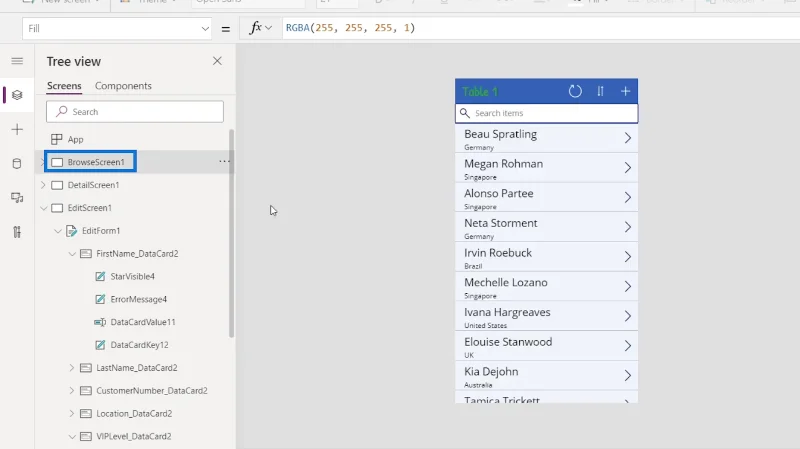Select FirstName_DataCard2 in the tree
The width and height of the screenshot is (800, 449).
click(x=137, y=254)
